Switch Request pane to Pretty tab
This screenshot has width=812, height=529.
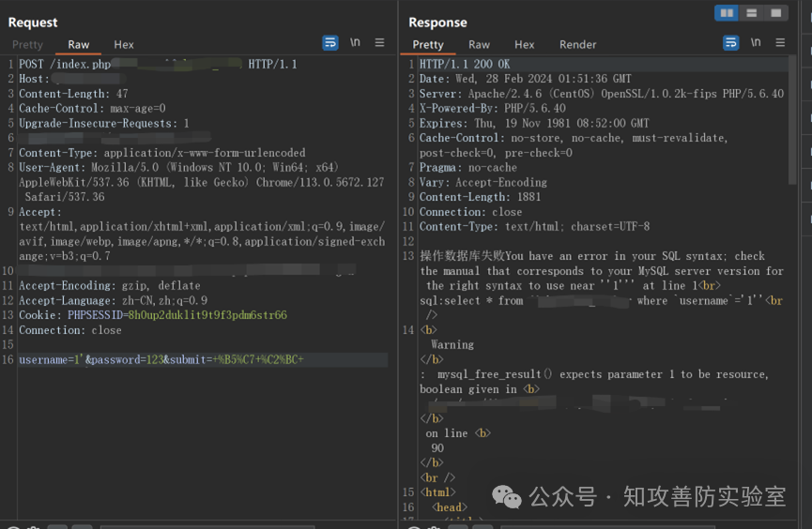click(27, 44)
